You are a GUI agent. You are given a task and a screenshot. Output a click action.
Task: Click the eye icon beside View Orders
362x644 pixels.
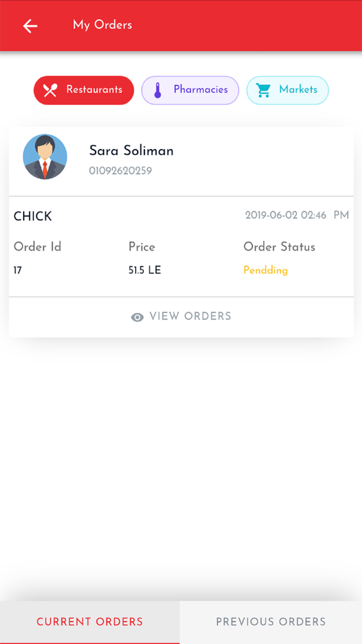point(137,317)
